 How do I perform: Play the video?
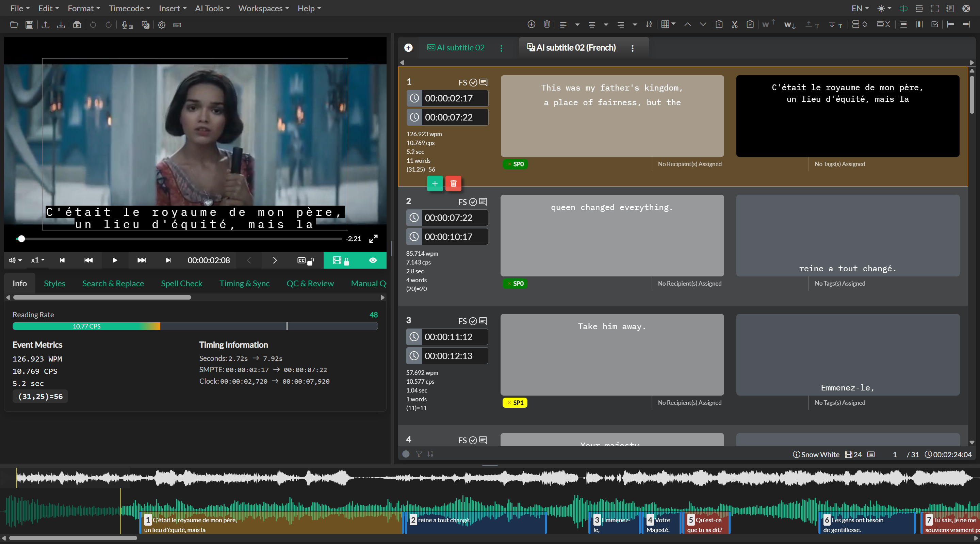[115, 260]
